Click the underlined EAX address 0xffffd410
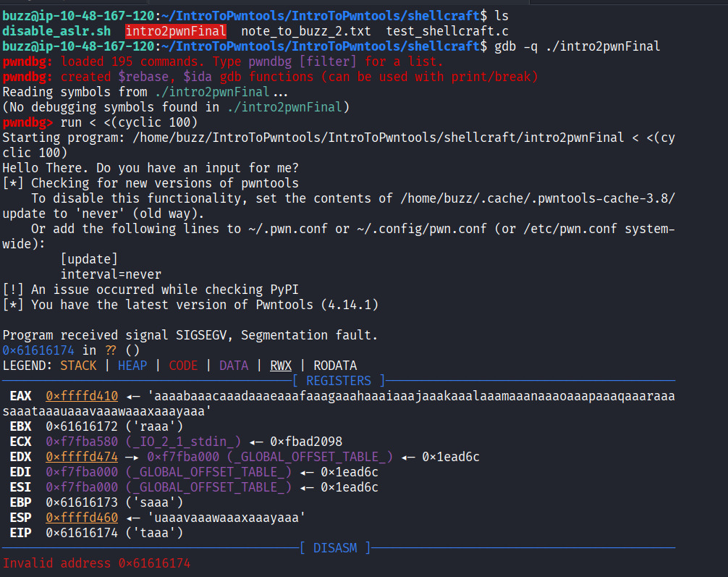The image size is (728, 577). 82,396
